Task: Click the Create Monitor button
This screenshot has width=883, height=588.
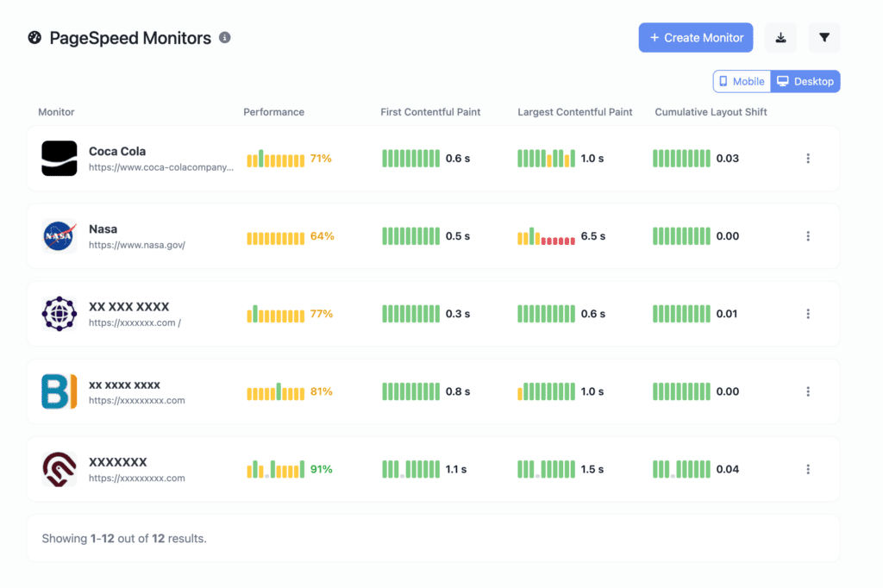Action: pos(695,37)
